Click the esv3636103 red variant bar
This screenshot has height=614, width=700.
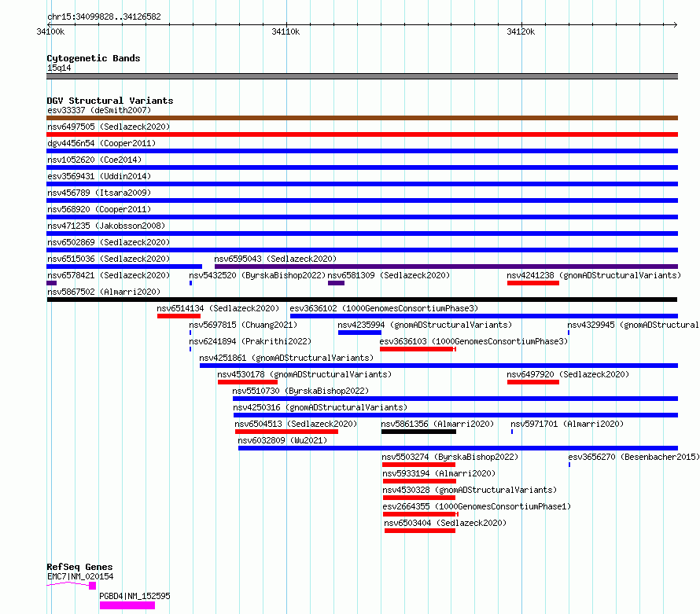[x=418, y=349]
